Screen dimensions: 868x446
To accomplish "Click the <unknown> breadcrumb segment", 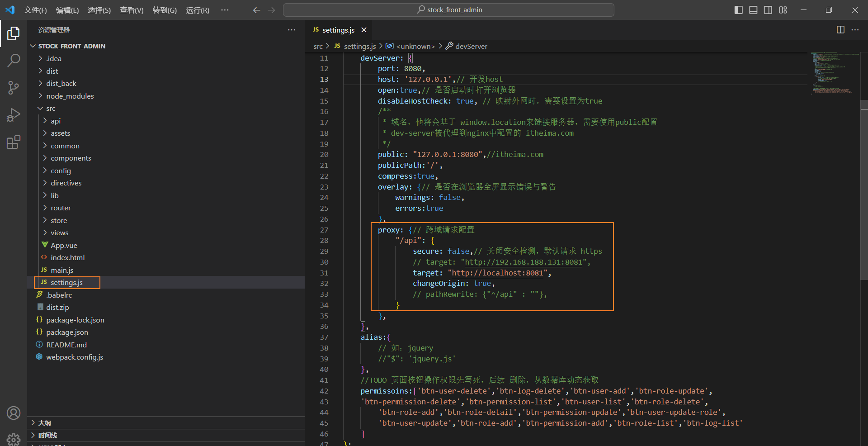I will coord(410,46).
